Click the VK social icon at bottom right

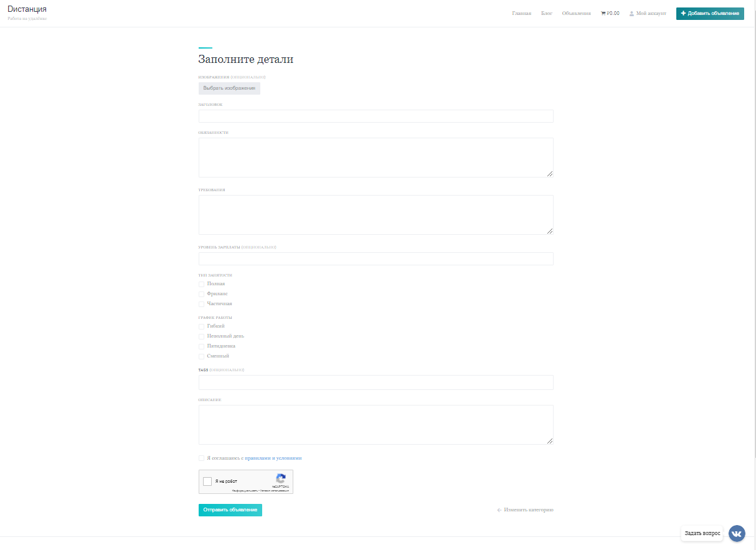(x=736, y=533)
